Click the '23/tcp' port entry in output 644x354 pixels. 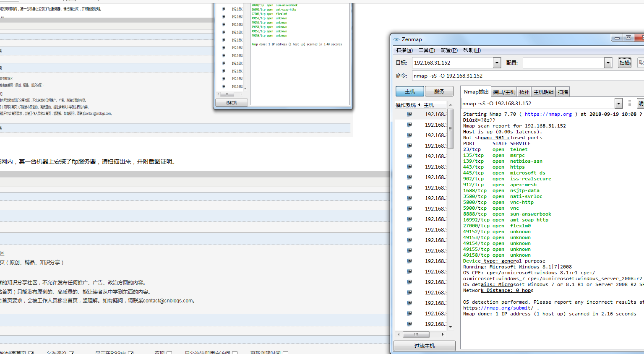pos(472,149)
